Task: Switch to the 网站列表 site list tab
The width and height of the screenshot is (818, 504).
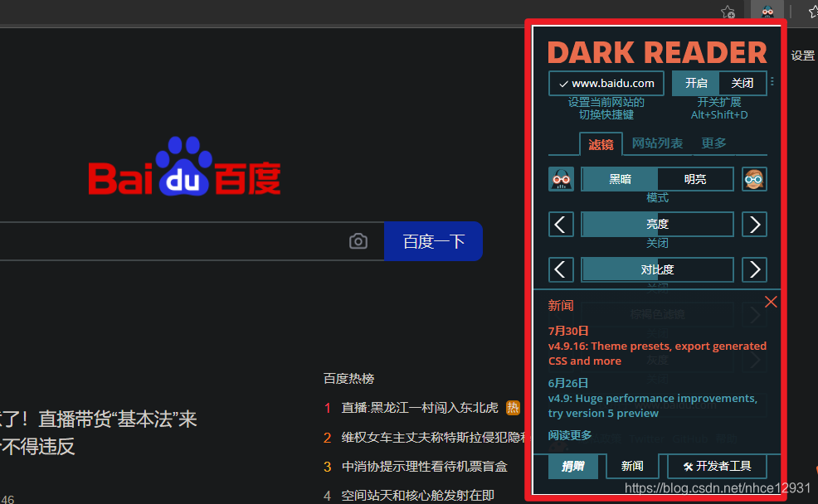Action: pos(657,143)
